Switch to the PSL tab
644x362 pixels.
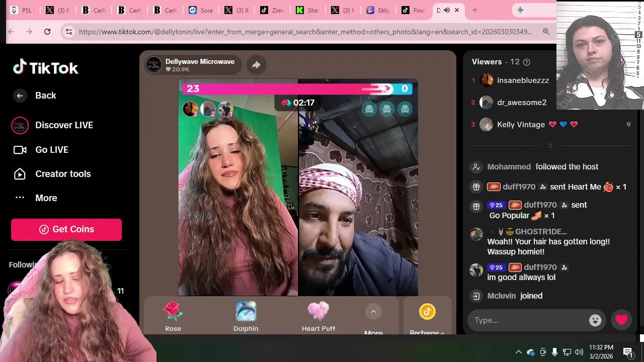pos(22,10)
